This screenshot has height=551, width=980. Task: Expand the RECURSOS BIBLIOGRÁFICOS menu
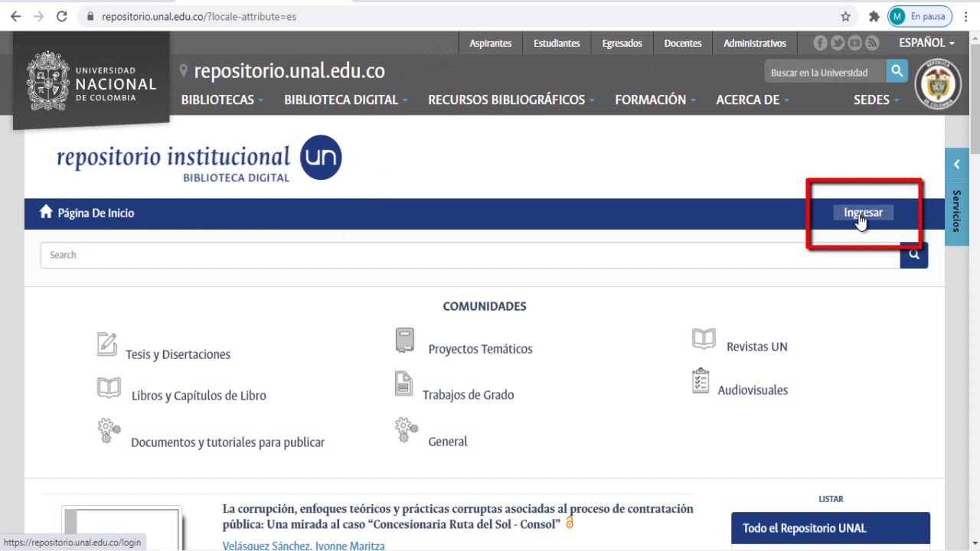coord(511,99)
